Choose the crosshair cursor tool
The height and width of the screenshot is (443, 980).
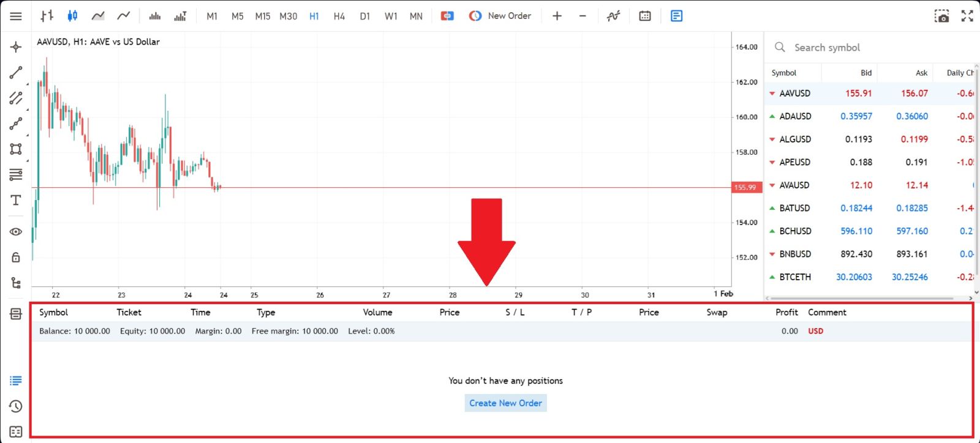[x=16, y=47]
